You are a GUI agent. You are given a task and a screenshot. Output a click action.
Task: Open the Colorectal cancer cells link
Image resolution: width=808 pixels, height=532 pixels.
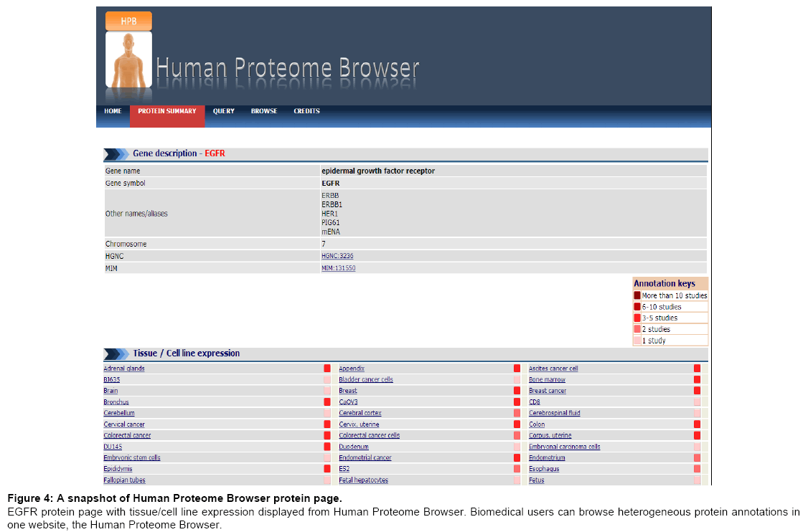370,436
